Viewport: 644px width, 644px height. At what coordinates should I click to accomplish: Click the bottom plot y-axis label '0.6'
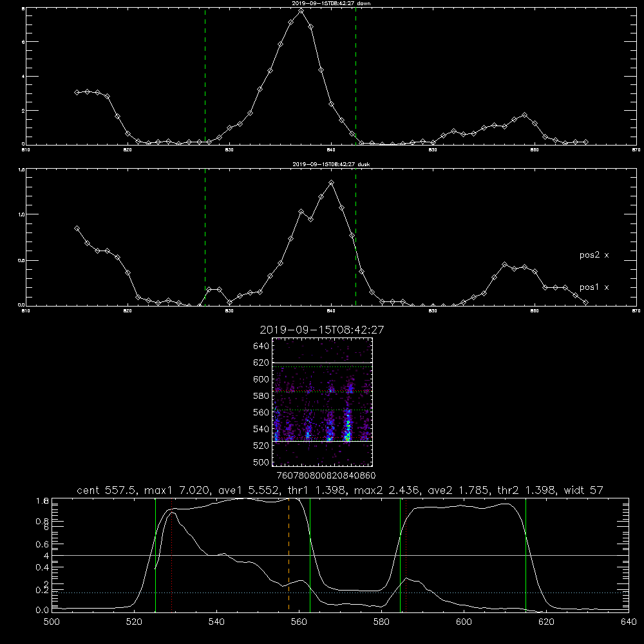point(43,544)
